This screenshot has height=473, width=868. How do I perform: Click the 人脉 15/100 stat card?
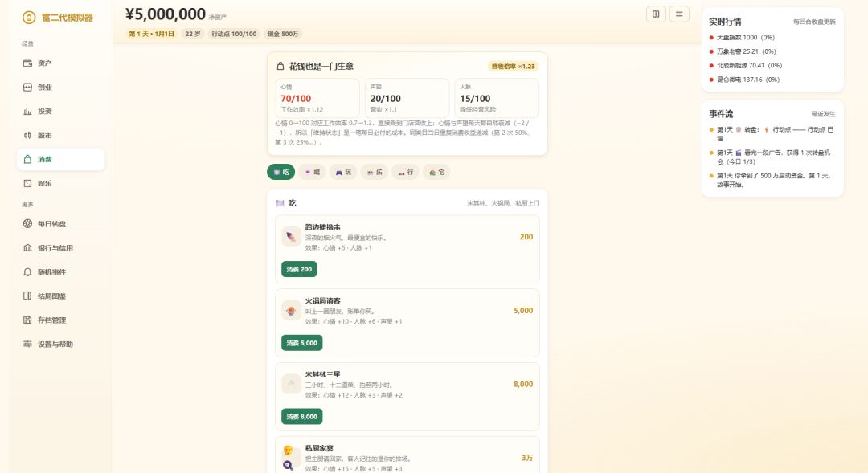click(x=497, y=98)
